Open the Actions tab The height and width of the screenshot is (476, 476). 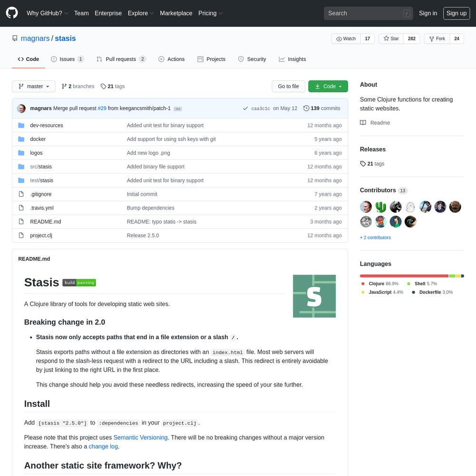171,59
